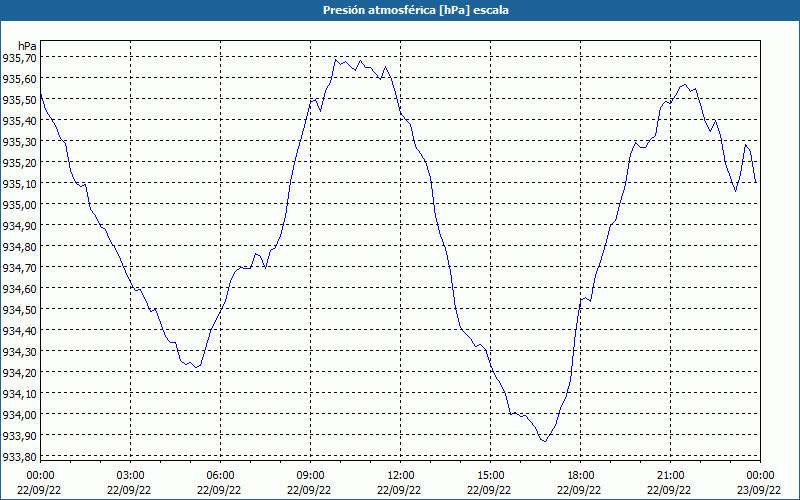
Task: Click the 934,60 y-axis label
Action: coord(19,289)
